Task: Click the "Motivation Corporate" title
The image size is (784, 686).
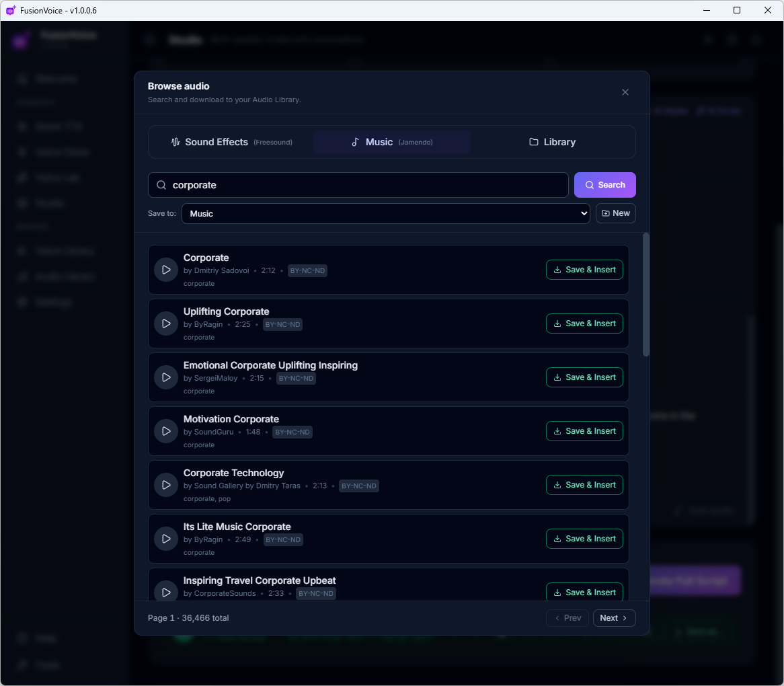Action: pos(231,419)
